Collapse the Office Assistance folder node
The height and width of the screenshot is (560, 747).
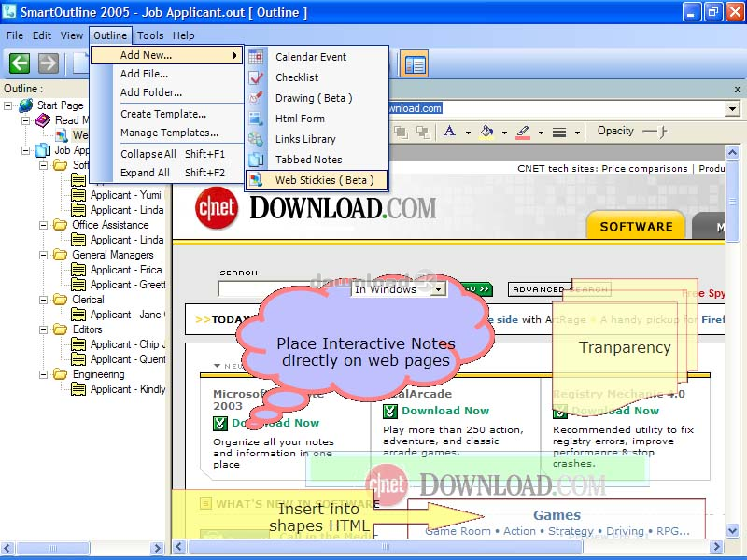click(43, 225)
